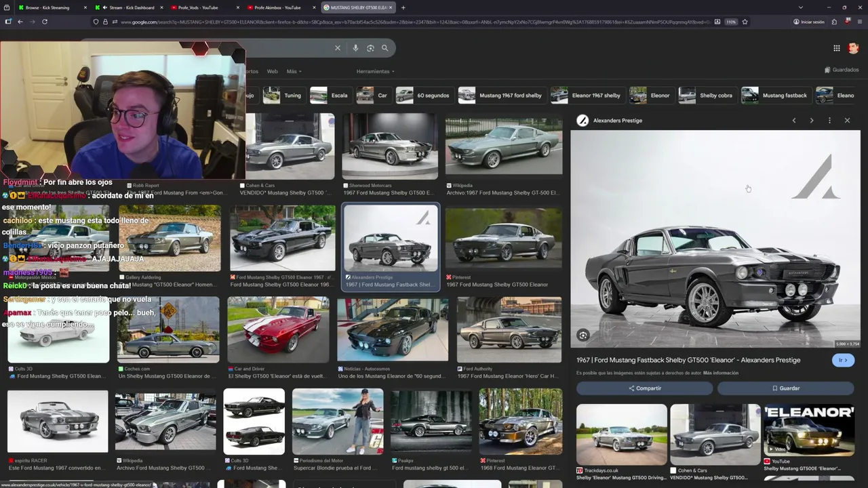
Task: Select the Mustang fastback chip
Action: point(776,96)
